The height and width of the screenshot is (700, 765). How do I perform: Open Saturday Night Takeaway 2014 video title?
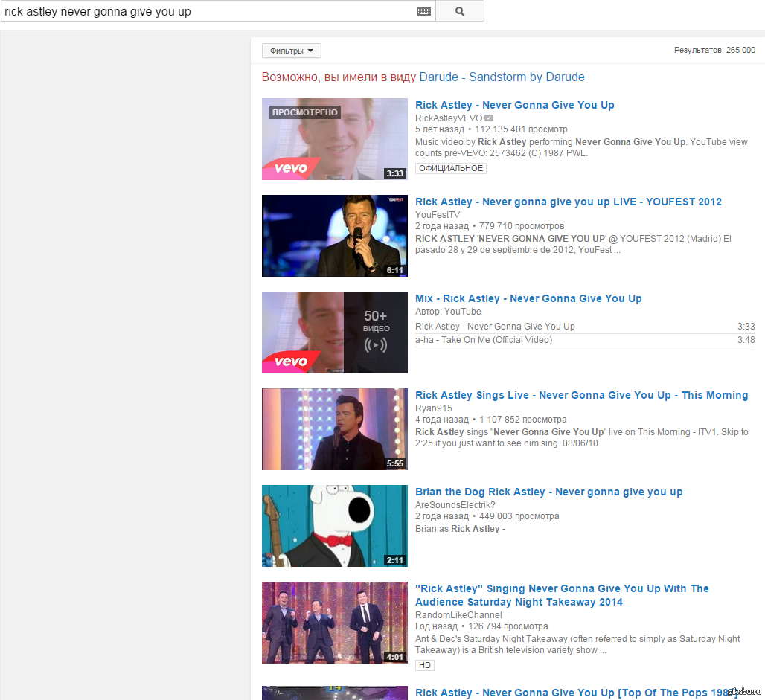(562, 595)
